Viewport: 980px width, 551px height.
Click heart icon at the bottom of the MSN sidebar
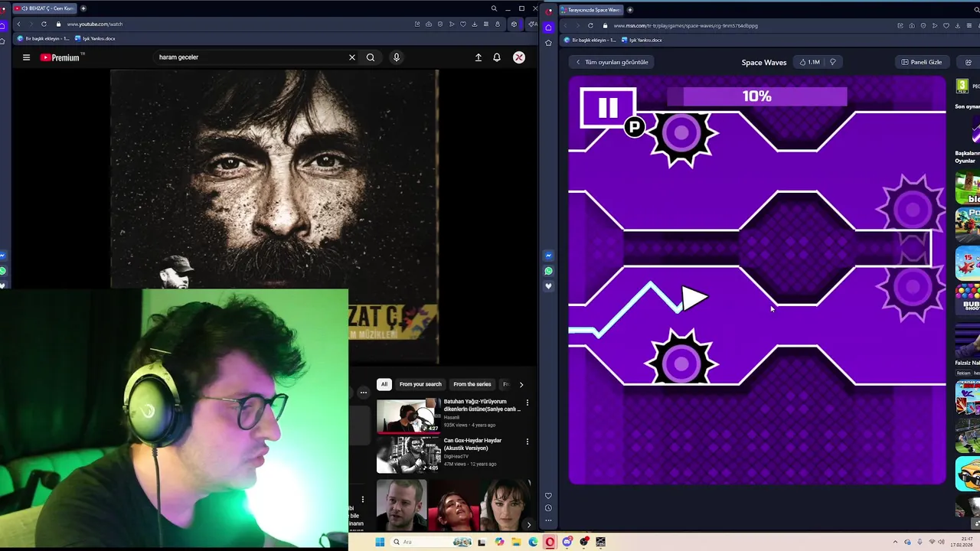(x=548, y=496)
